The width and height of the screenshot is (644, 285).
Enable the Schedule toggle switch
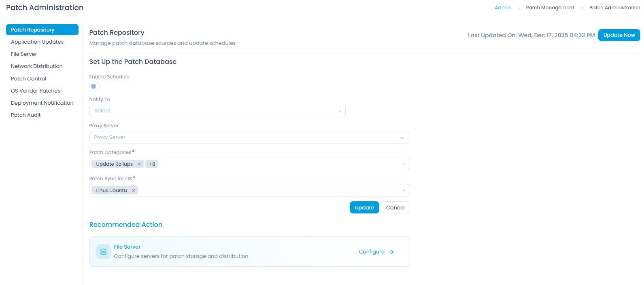95,86
